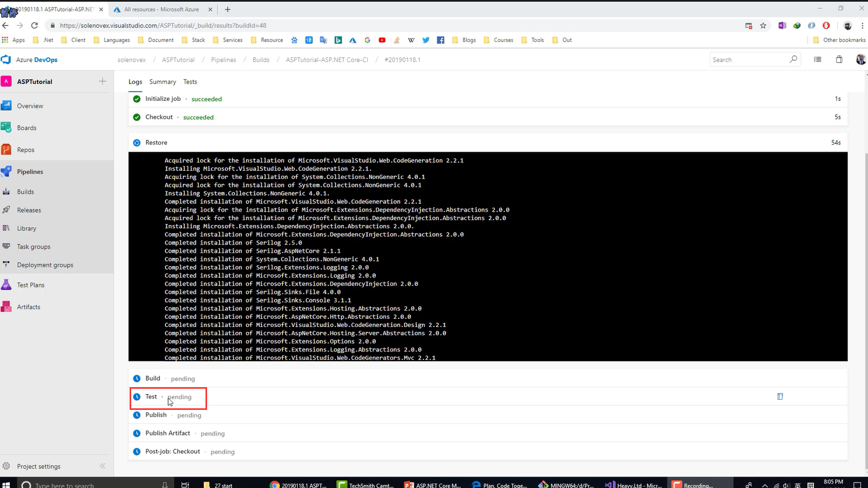
Task: Click the shopping bag marketplace icon
Action: tap(839, 60)
